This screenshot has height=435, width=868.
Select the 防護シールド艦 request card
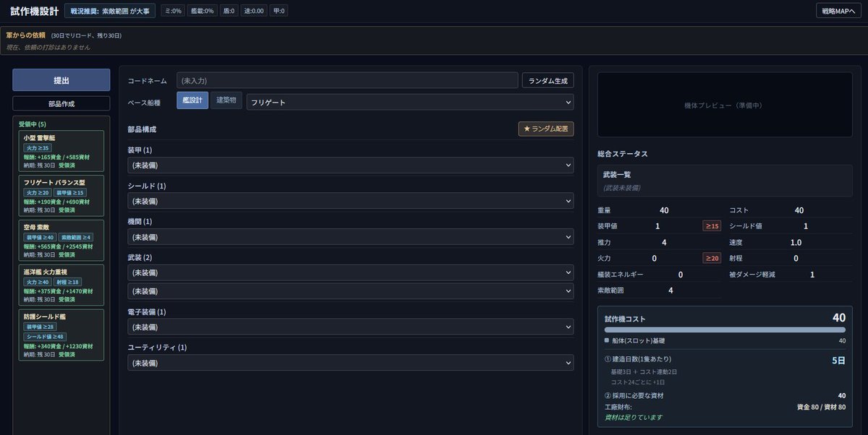(61, 335)
